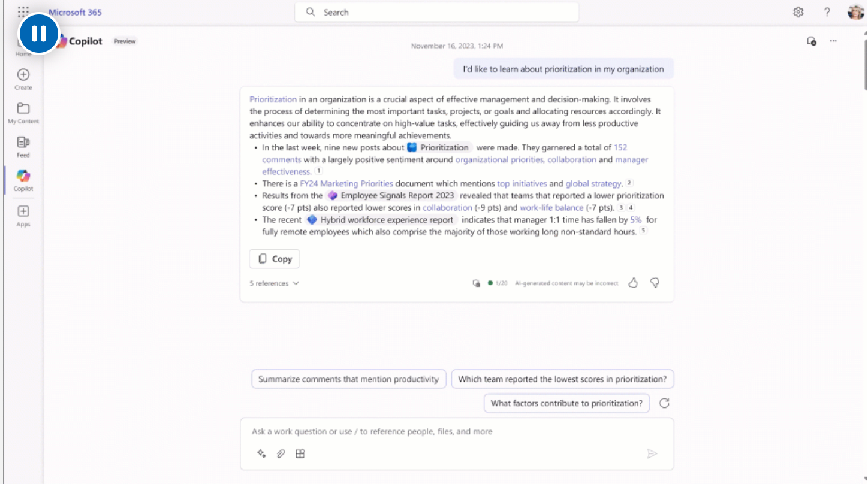
Task: Attach a file with the paperclip icon
Action: coord(281,453)
